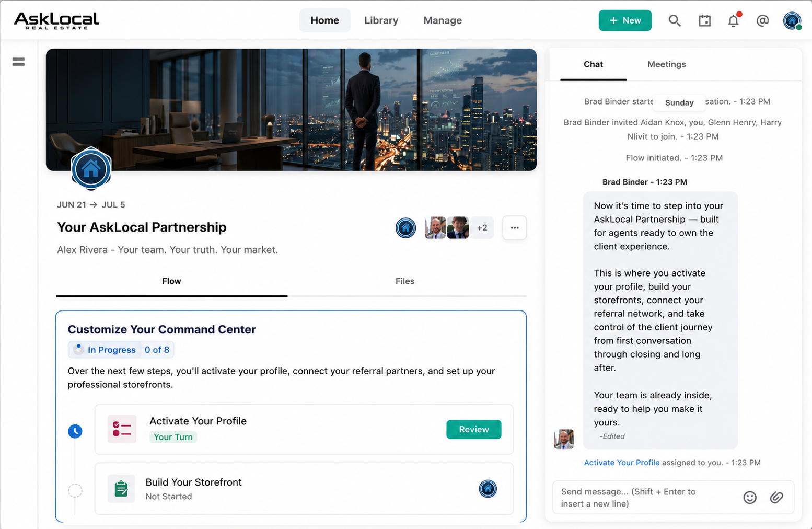
Task: Go to the Home tab
Action: 324,20
